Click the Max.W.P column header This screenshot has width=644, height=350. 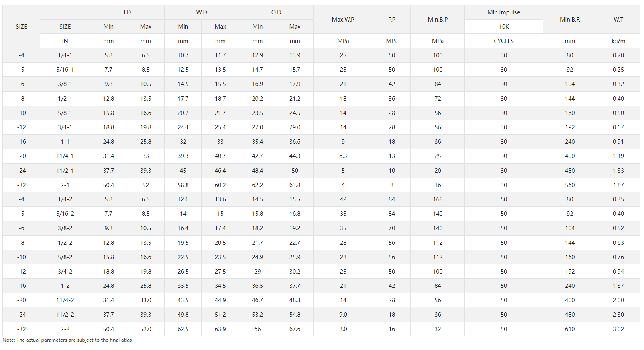[x=343, y=20]
